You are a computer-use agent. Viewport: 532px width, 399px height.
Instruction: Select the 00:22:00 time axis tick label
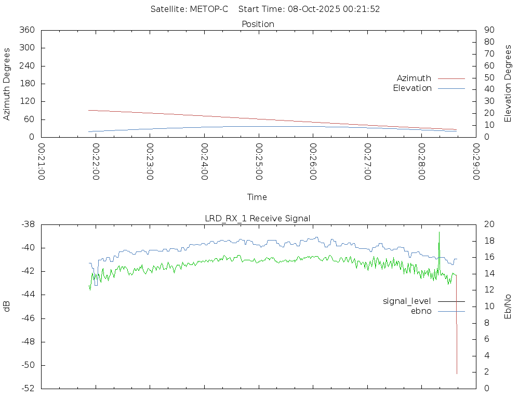tap(96, 162)
